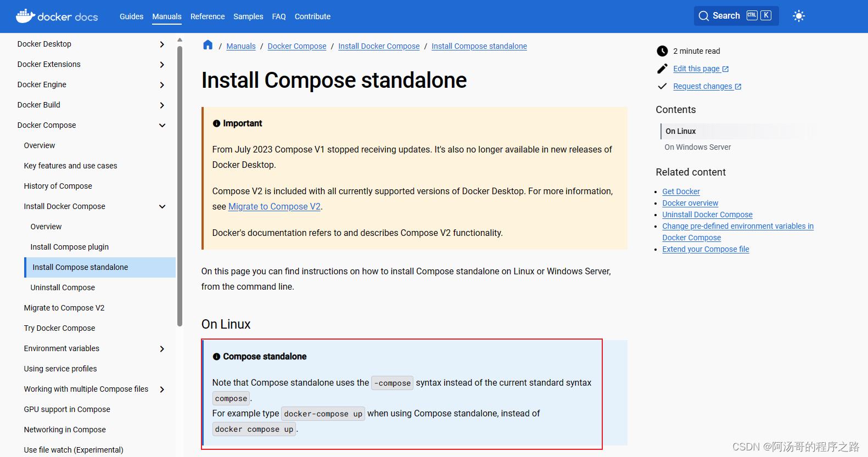Follow the Migrate to Compose V2 link
This screenshot has height=457, width=868.
coord(274,206)
